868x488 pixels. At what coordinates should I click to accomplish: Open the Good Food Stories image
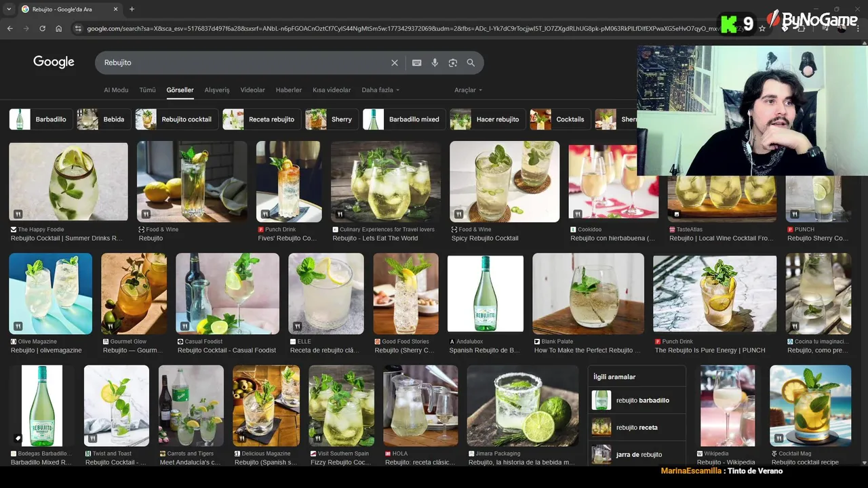pyautogui.click(x=406, y=293)
